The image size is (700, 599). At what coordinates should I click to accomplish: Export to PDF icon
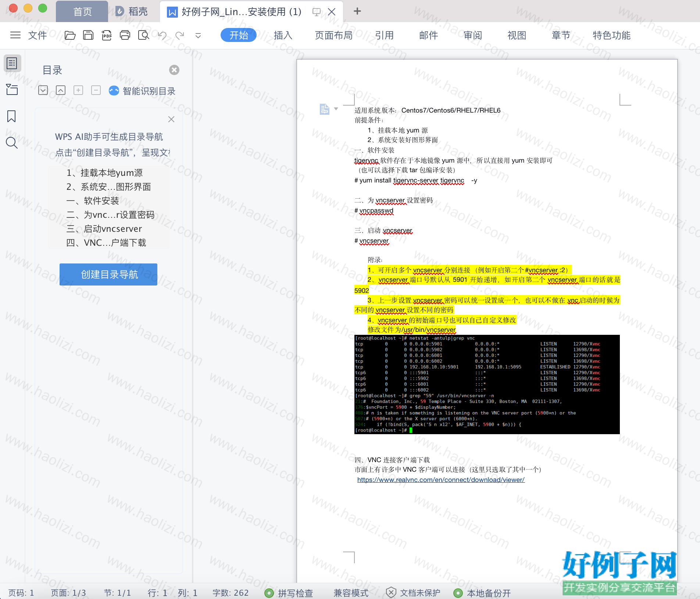click(107, 35)
